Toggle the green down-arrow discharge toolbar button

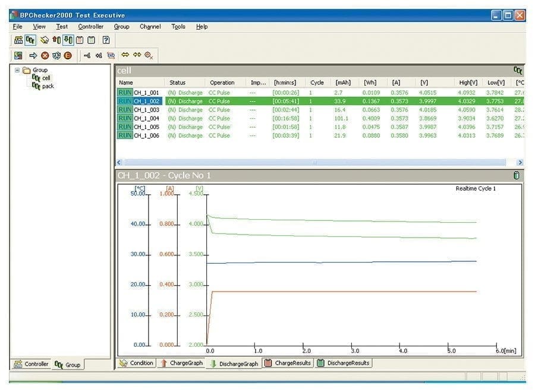(x=68, y=40)
